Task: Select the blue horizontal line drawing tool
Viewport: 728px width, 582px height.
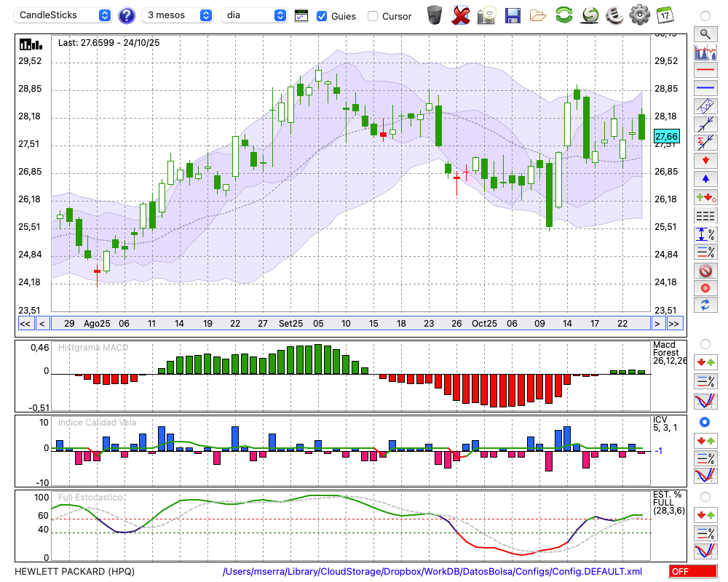Action: point(705,88)
